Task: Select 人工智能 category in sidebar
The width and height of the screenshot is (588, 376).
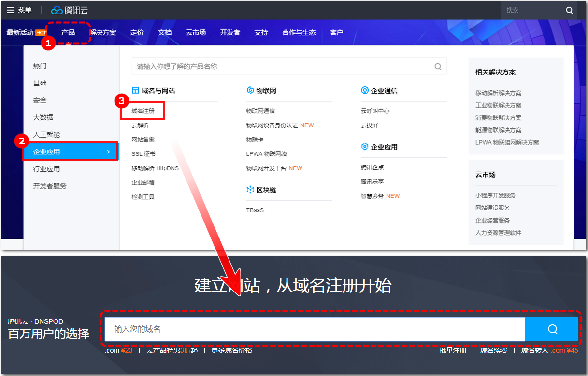Action: (46, 135)
